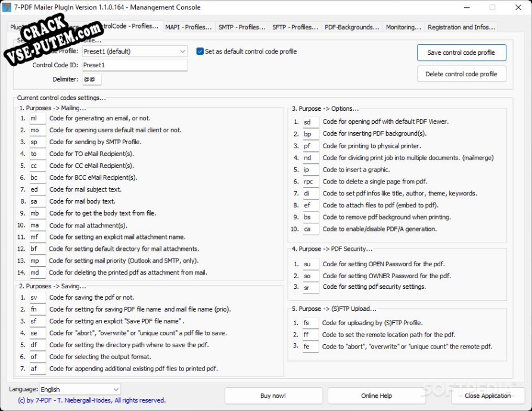Click 'Code for selecting the output format.' text
This screenshot has width=532, height=411.
point(100,357)
